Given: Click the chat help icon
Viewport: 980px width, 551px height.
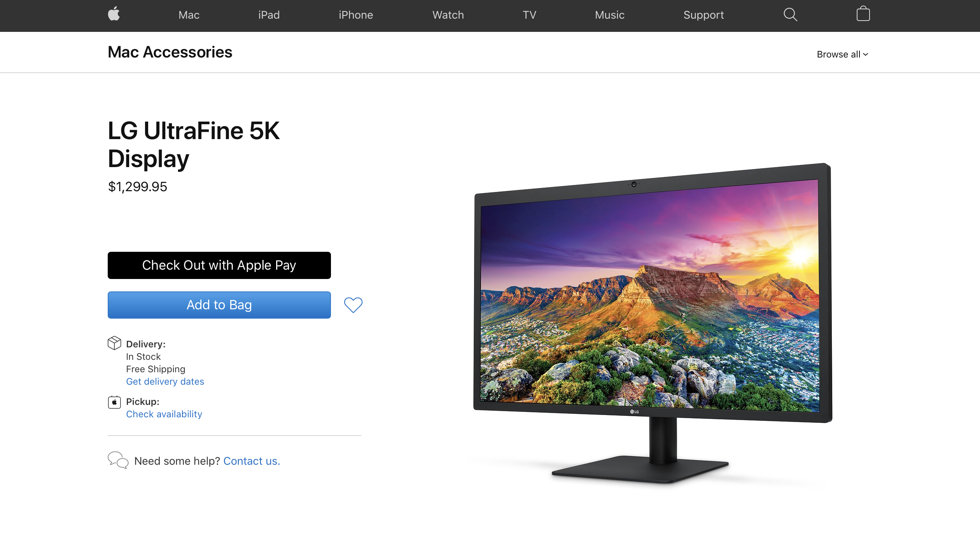Looking at the screenshot, I should click(x=118, y=461).
